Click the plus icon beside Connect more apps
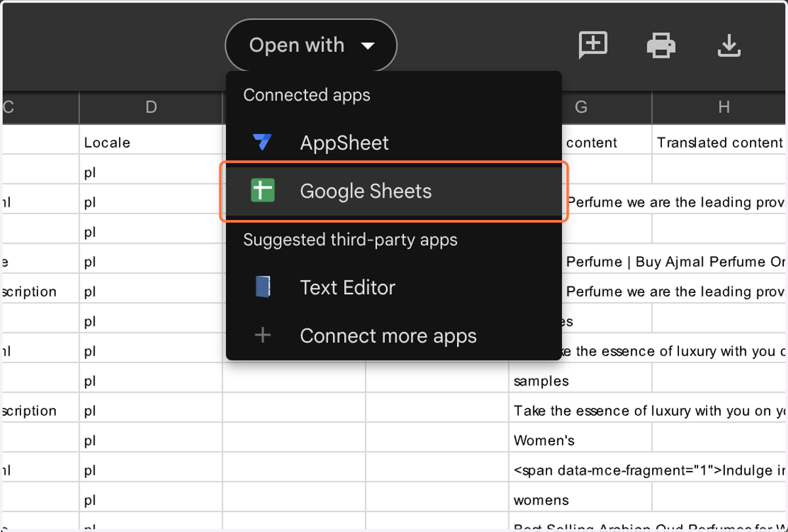The width and height of the screenshot is (788, 532). pyautogui.click(x=263, y=336)
